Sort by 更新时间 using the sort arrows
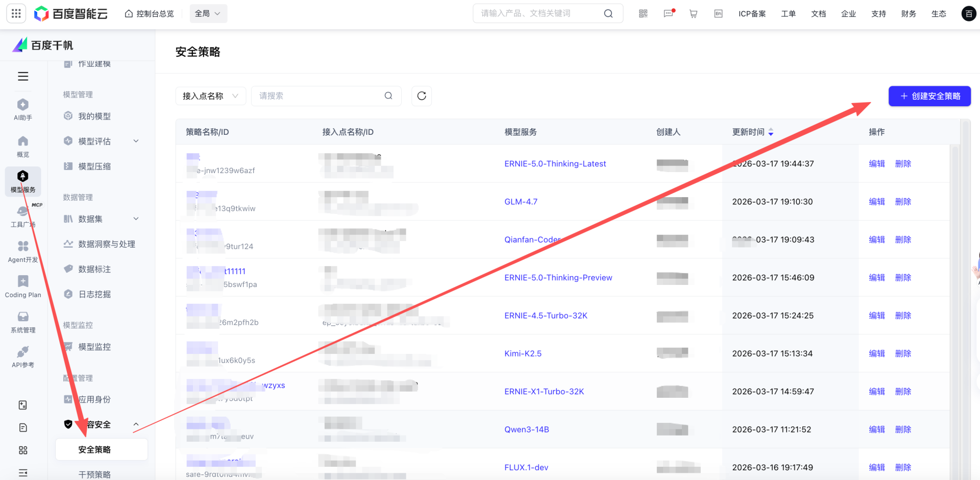Screen dimensions: 980x480 [x=771, y=132]
